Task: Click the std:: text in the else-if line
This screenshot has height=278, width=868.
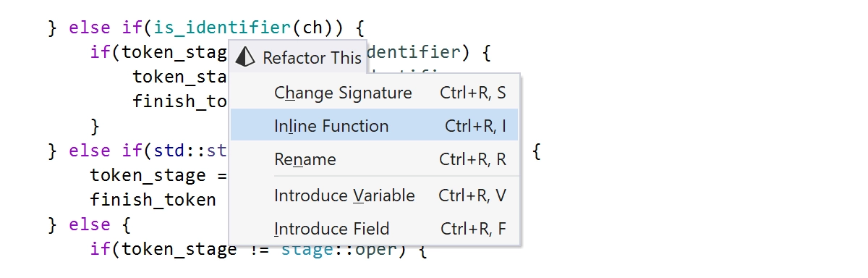Action: pos(180,151)
